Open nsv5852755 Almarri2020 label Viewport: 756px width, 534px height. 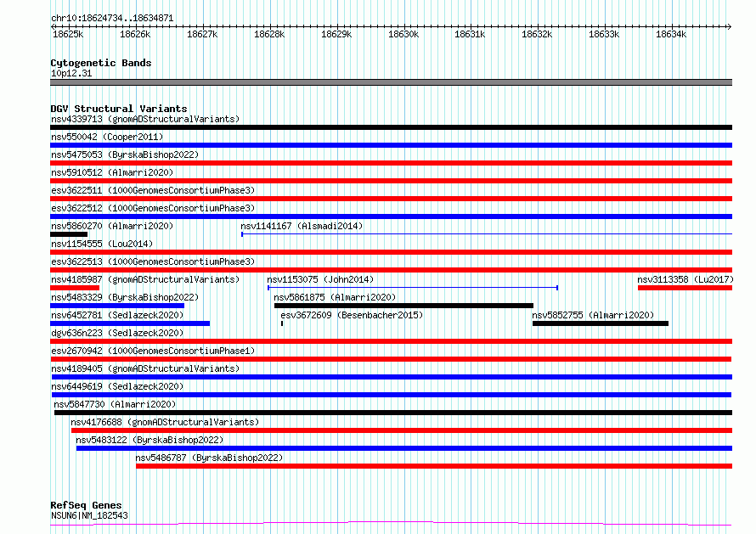(593, 315)
